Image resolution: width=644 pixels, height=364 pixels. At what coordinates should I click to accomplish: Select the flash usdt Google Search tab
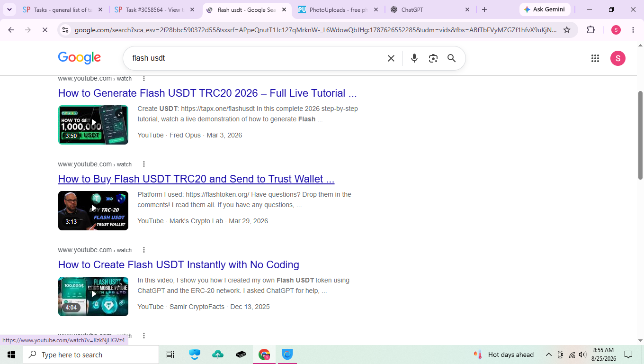(x=246, y=9)
